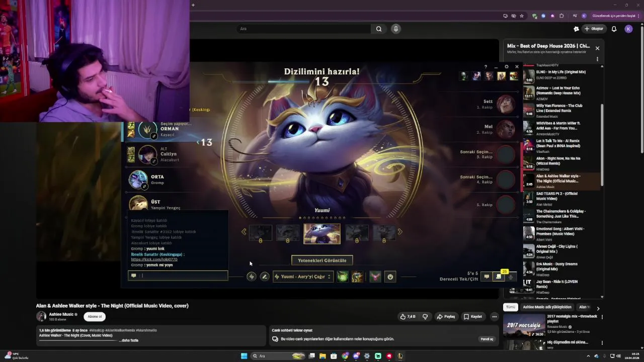Play 'Akon - Right Now, Na Na Na' item
644x362 pixels.
coord(562,163)
